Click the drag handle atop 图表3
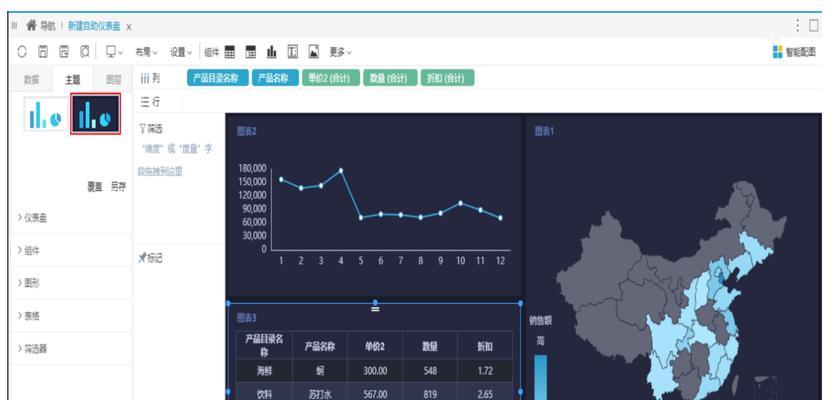This screenshot has width=835, height=400. 375,309
